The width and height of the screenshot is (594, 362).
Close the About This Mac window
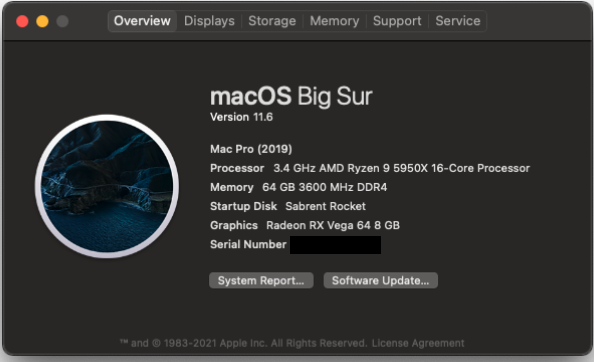pyautogui.click(x=22, y=21)
